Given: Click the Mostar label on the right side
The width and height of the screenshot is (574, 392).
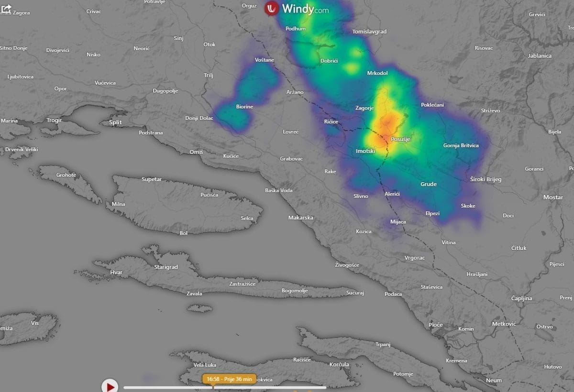Looking at the screenshot, I should pos(553,197).
